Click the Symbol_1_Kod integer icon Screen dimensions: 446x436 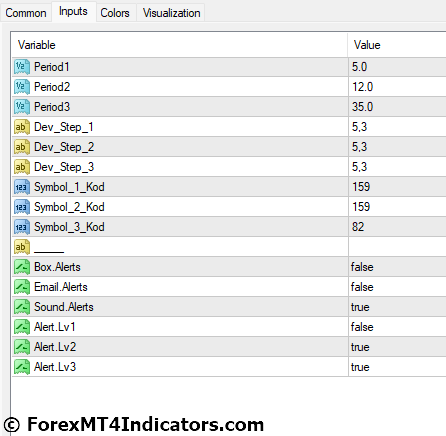click(x=22, y=187)
